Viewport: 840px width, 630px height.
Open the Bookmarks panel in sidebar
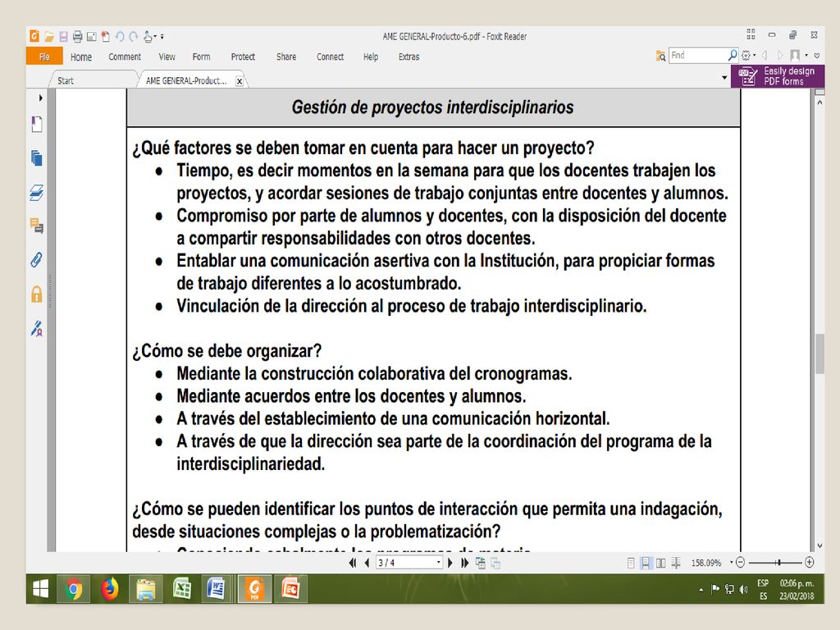[36, 125]
